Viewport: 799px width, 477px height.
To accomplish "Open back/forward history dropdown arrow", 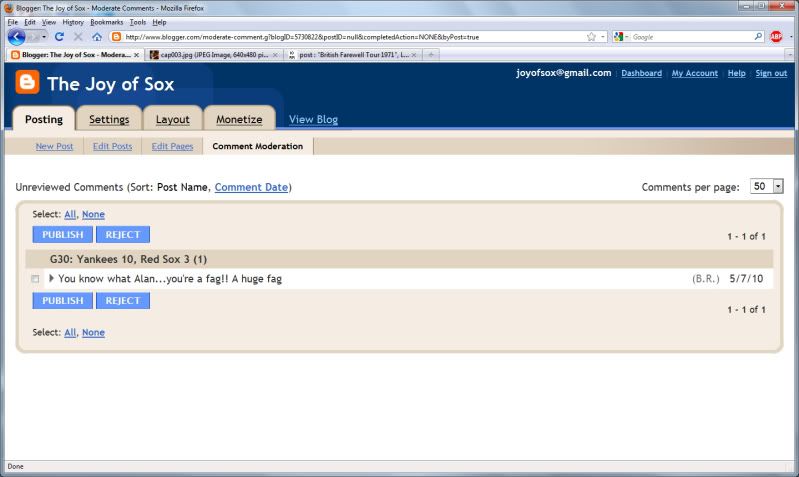I will pos(44,37).
